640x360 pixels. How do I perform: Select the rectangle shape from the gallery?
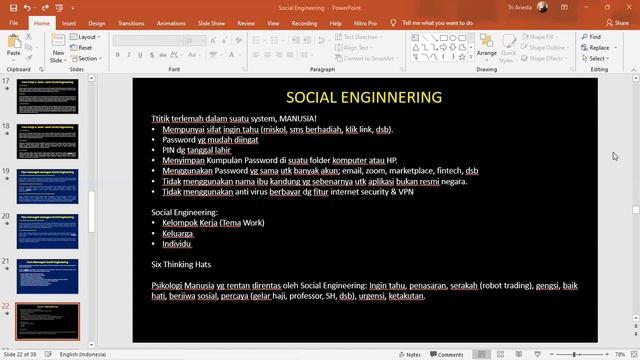tap(444, 38)
